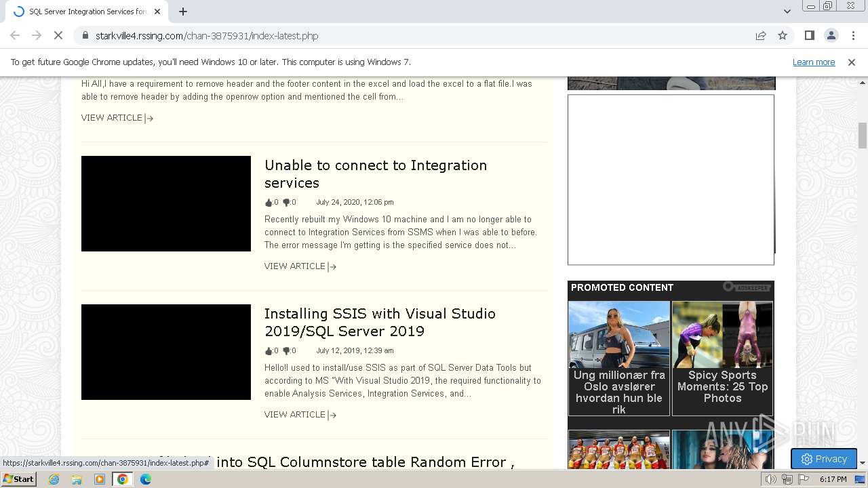868x488 pixels.
Task: Open the SQL Columnstore table Random Error article
Action: point(366,462)
